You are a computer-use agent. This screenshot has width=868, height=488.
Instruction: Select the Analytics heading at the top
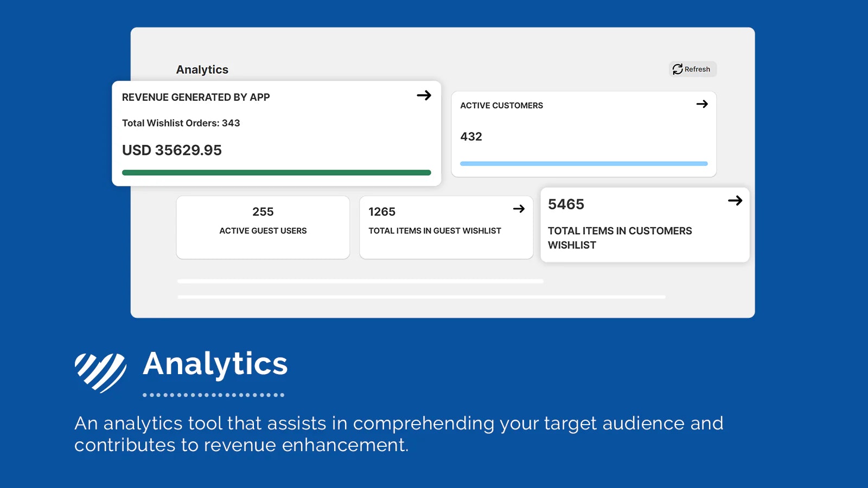(201, 69)
